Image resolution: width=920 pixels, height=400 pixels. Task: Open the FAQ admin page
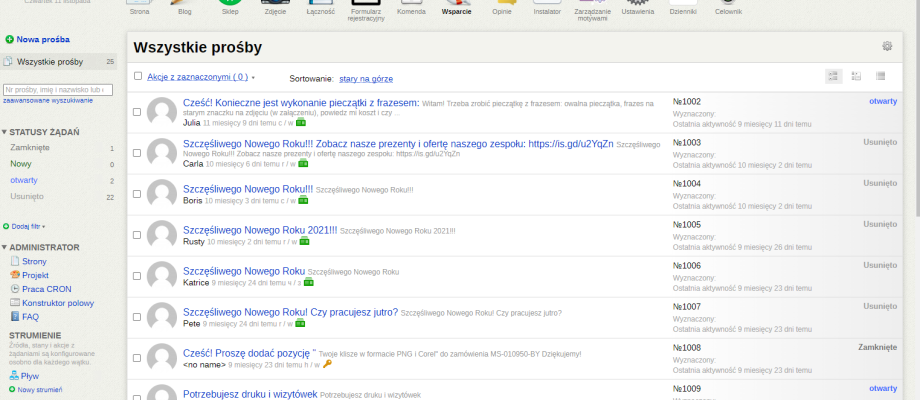click(x=30, y=316)
